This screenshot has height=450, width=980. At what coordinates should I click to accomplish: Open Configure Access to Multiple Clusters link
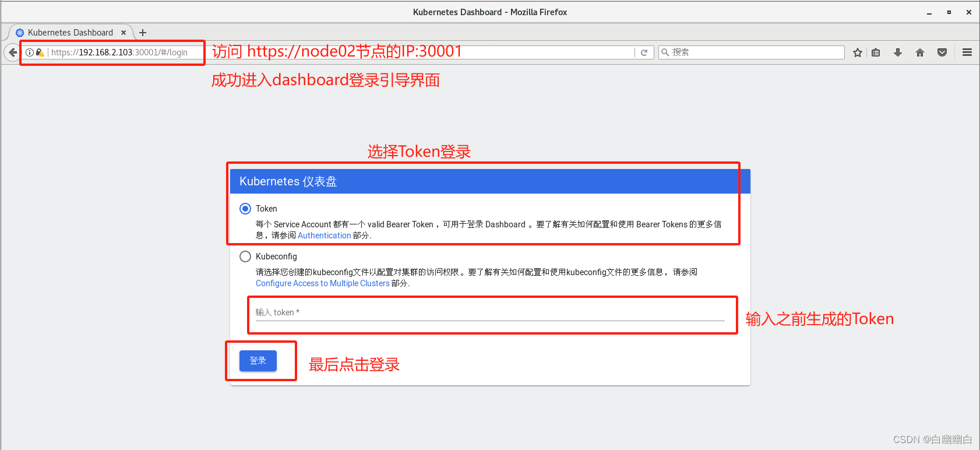click(x=323, y=283)
